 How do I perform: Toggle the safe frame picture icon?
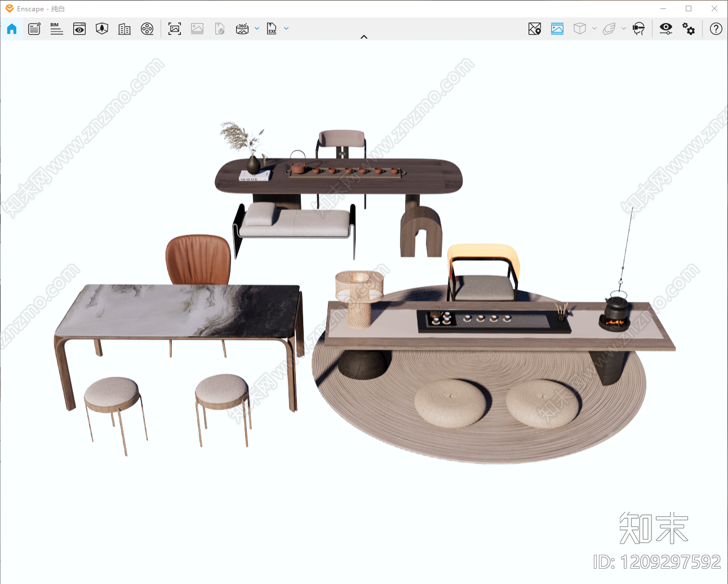(557, 29)
